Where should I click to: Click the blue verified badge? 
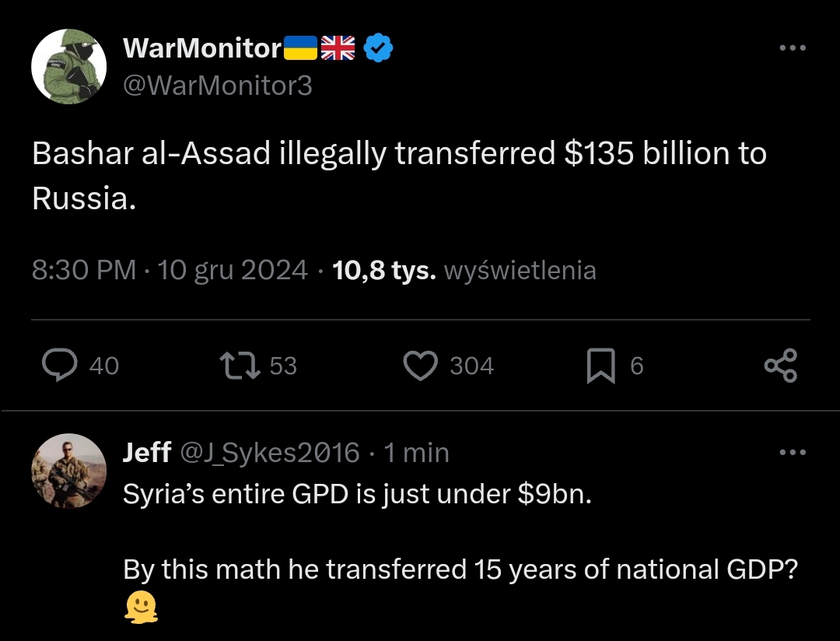(x=378, y=49)
